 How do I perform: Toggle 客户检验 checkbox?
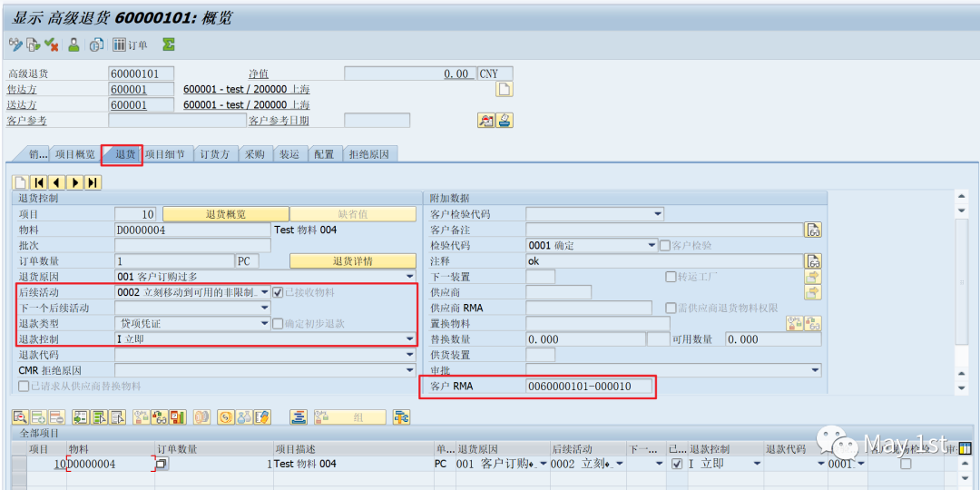[x=666, y=246]
